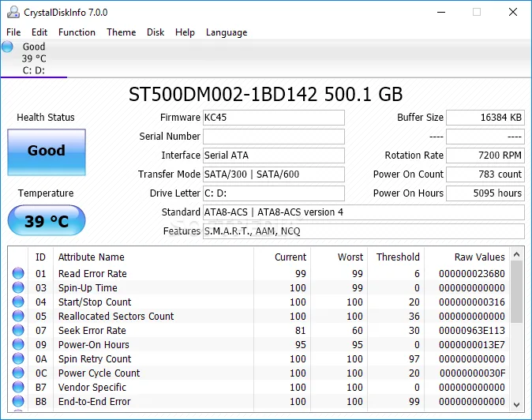532x420 pixels.
Task: Click the Transfer Mode field
Action: 274,174
